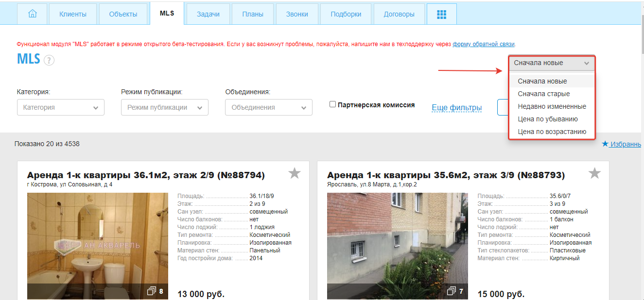Image resolution: width=644 pixels, height=300 pixels.
Task: Select 'Сначала старые' sort option
Action: pyautogui.click(x=543, y=94)
